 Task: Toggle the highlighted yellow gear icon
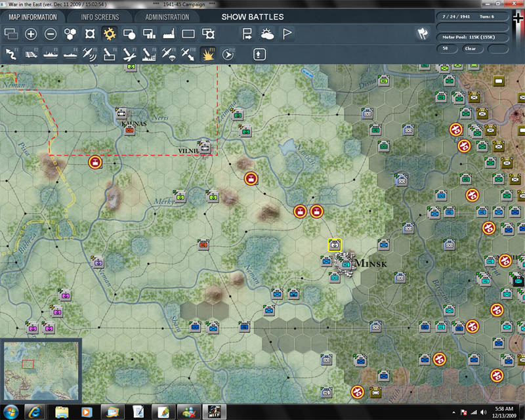[x=110, y=34]
